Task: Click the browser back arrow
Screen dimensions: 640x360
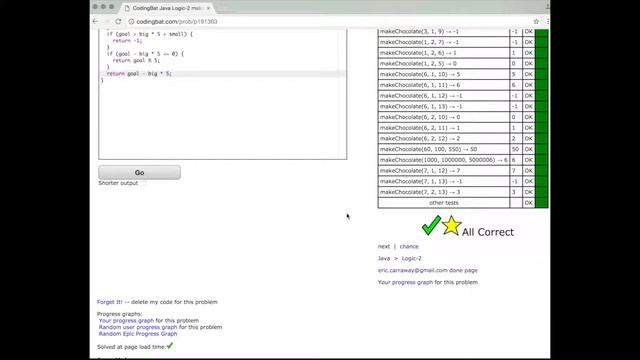Action: pos(96,21)
